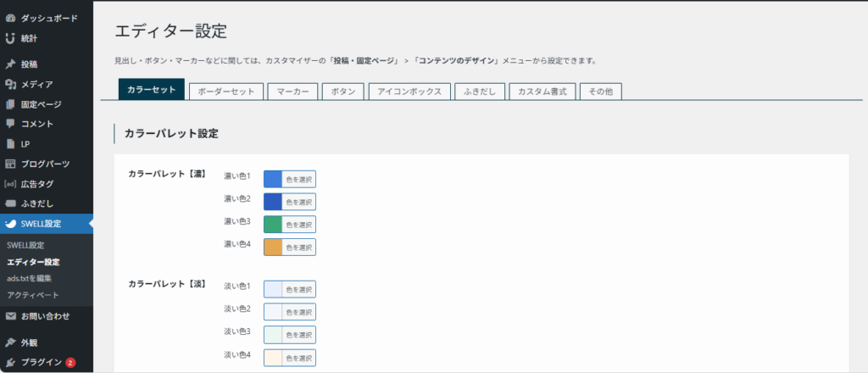Click the envelope icon beside お問い合わせ
The image size is (868, 373).
(x=10, y=316)
